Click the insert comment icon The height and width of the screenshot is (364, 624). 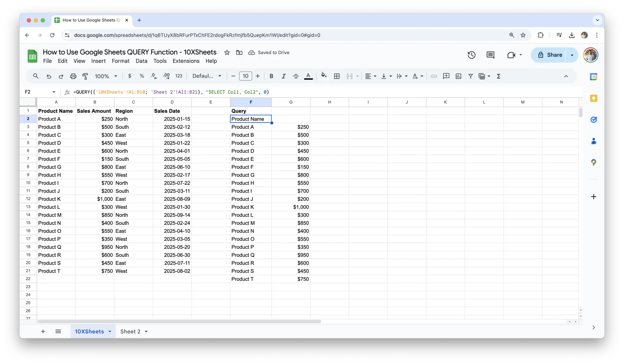point(446,76)
